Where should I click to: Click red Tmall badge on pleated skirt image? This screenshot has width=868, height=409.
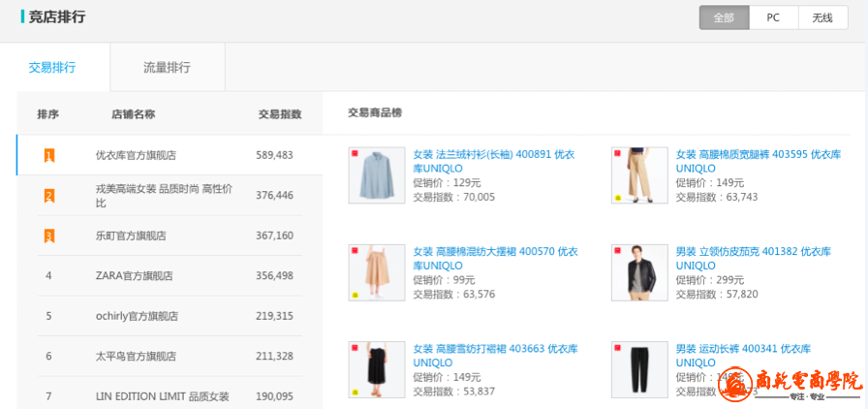tap(355, 348)
